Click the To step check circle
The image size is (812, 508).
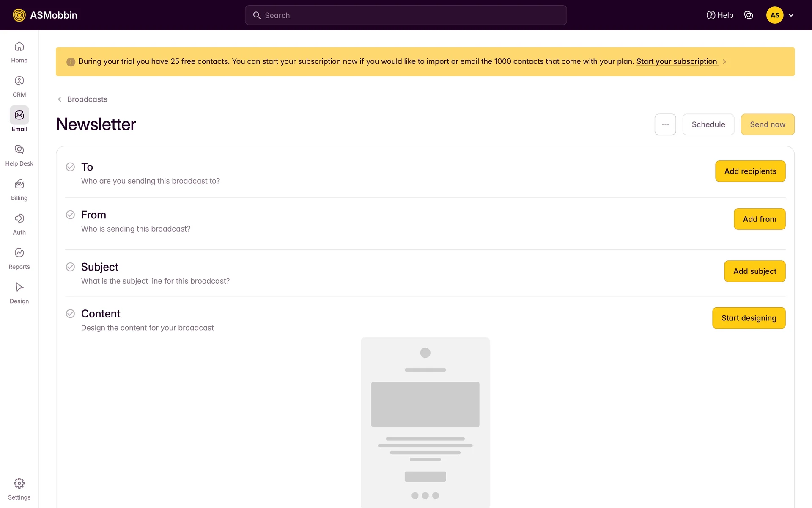click(x=70, y=167)
